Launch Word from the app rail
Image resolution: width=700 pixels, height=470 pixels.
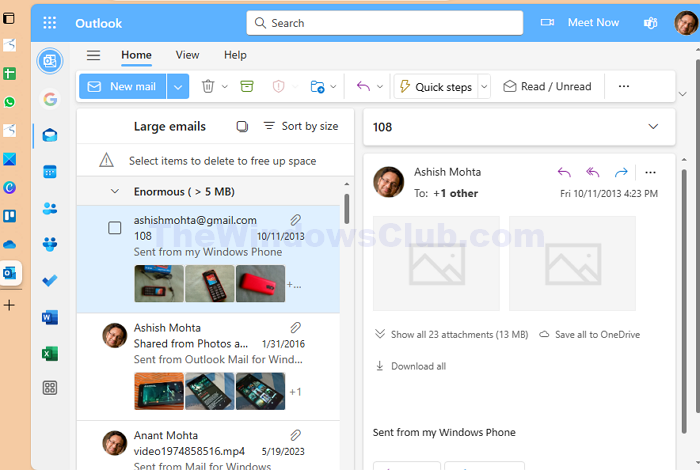pos(50,317)
